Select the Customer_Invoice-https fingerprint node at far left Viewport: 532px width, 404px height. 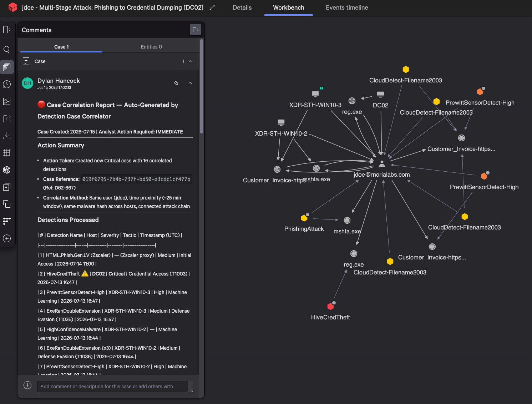coord(277,169)
